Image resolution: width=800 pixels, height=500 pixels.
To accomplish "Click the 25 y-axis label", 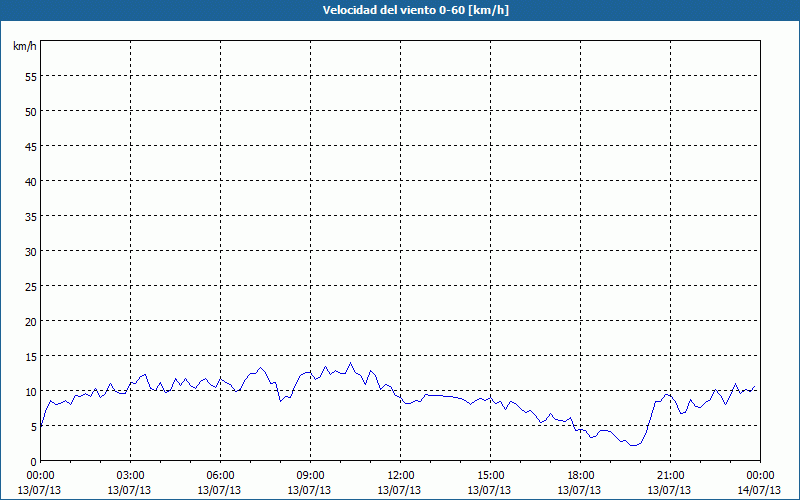I will pyautogui.click(x=31, y=286).
